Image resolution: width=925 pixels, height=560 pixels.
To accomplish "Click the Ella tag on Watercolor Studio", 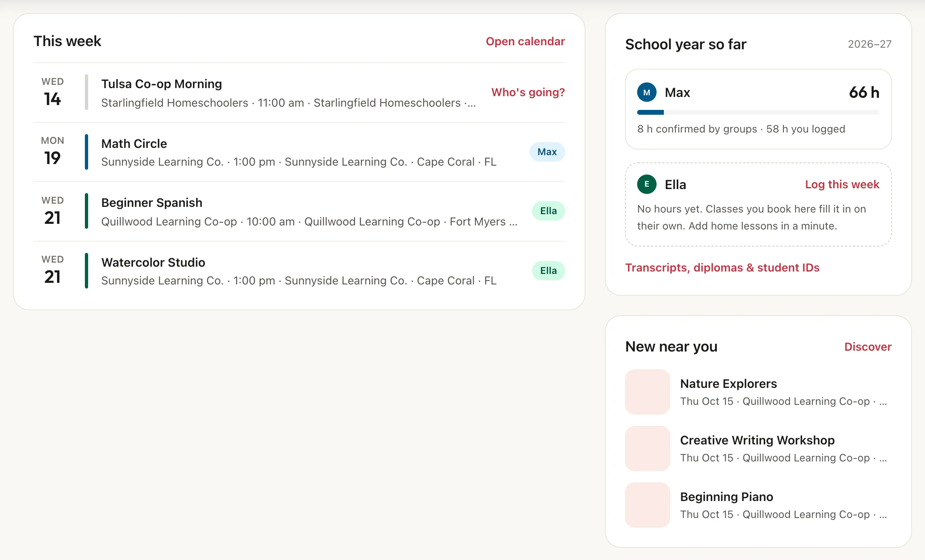I will click(548, 271).
